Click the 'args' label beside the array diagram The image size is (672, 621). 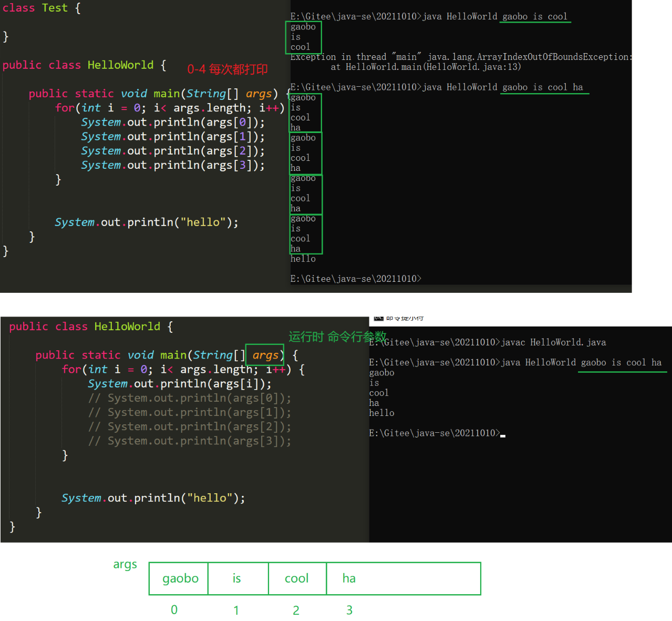[125, 565]
